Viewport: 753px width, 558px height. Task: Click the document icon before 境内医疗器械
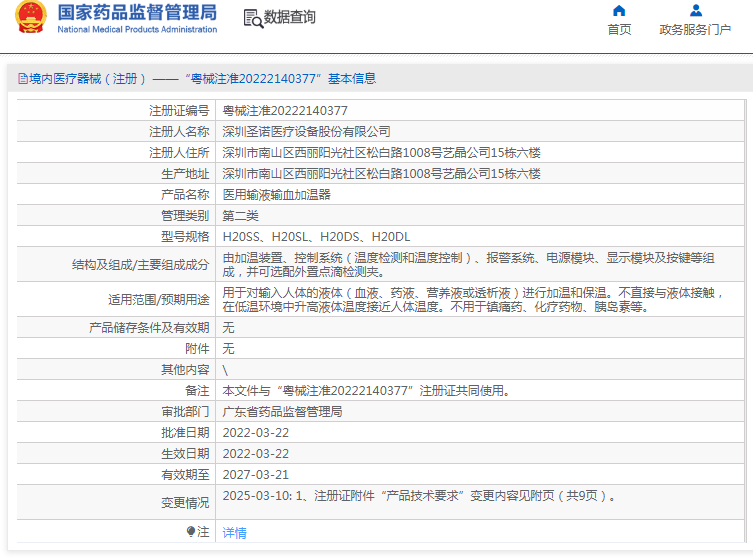tap(23, 78)
